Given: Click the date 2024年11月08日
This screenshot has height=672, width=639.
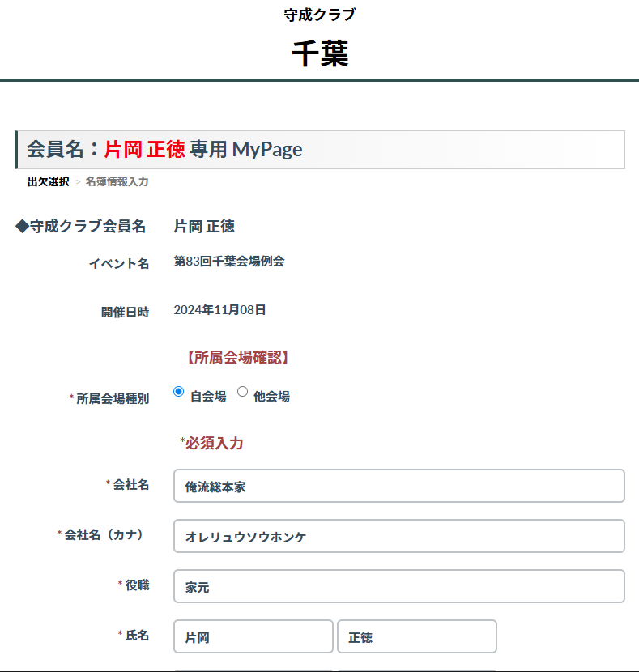Looking at the screenshot, I should pos(219,310).
